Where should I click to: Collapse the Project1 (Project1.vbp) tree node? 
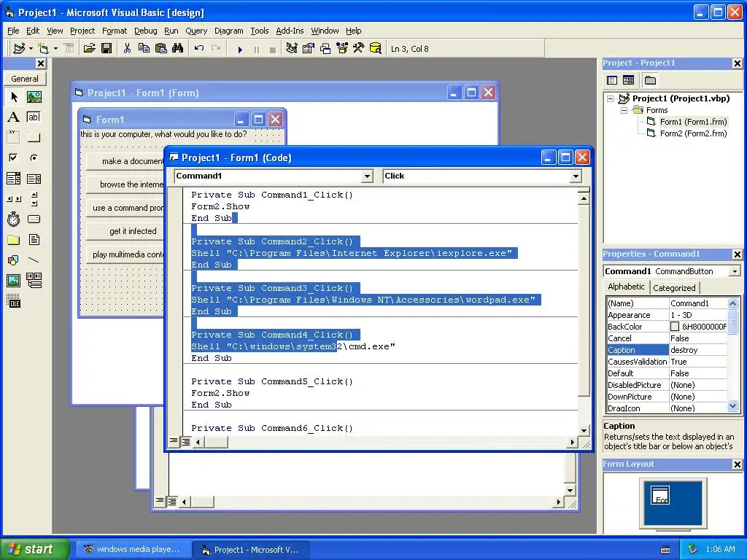[611, 98]
